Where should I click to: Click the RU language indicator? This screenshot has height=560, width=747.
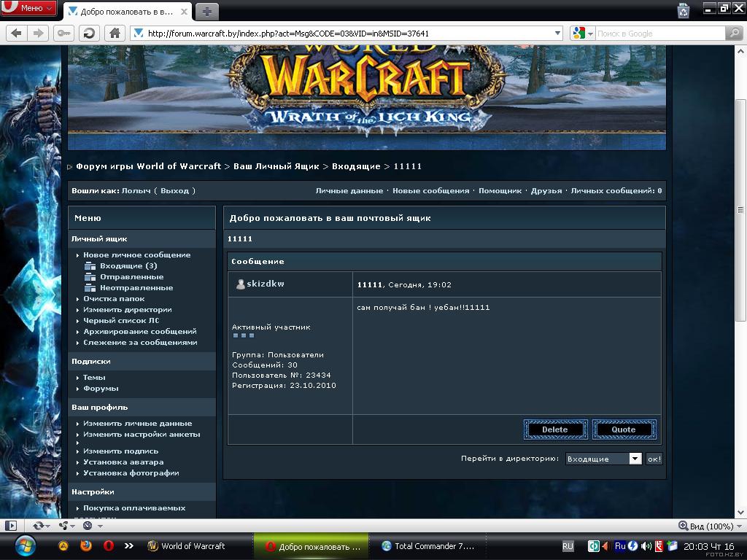click(x=568, y=546)
